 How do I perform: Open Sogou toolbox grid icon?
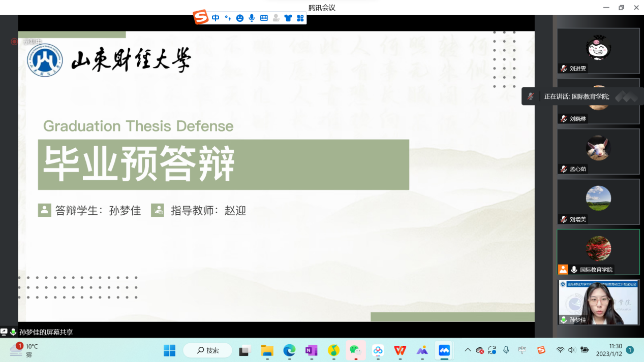tap(300, 18)
